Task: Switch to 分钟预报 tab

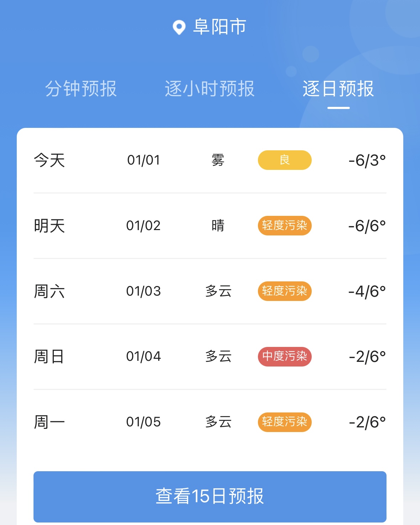Action: [81, 89]
